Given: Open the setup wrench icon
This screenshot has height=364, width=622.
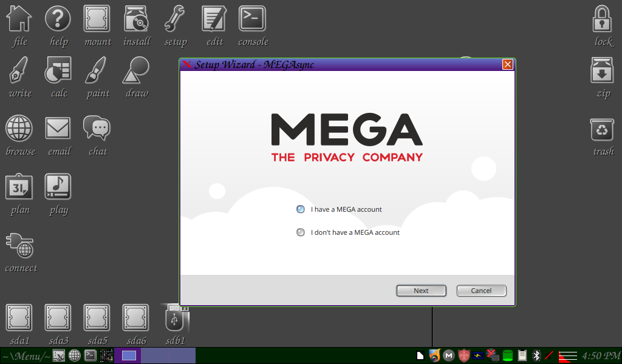Looking at the screenshot, I should click(175, 26).
